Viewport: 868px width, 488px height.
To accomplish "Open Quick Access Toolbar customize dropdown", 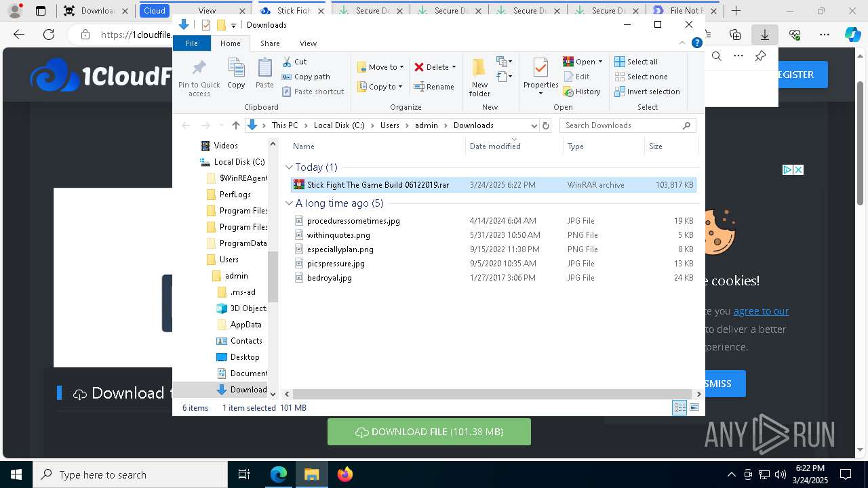I will 233,25.
